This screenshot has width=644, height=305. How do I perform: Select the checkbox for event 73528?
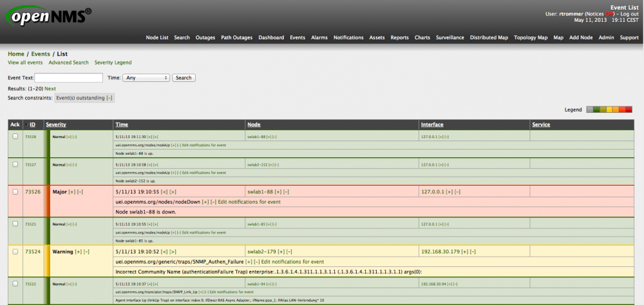15,136
